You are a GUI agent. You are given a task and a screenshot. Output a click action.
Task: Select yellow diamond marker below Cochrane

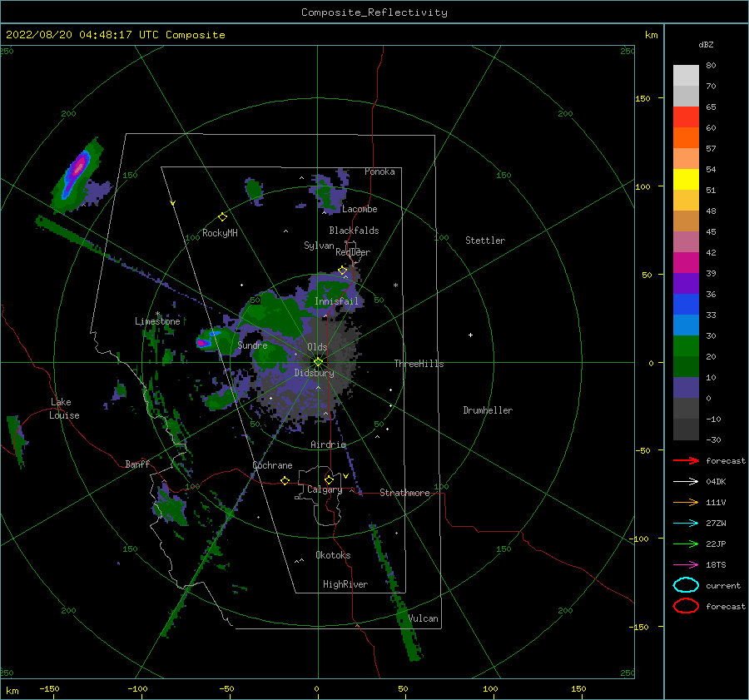pos(285,481)
